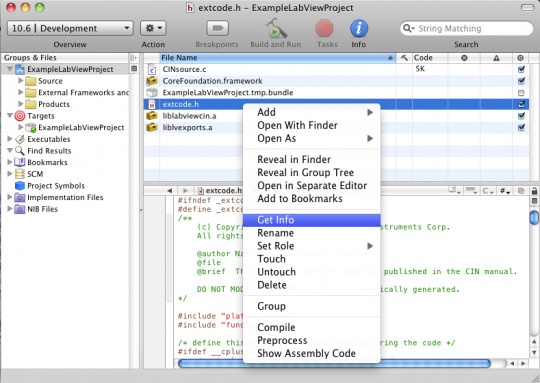This screenshot has height=383, width=540.
Task: Collapse the Targets group
Action: click(10, 115)
